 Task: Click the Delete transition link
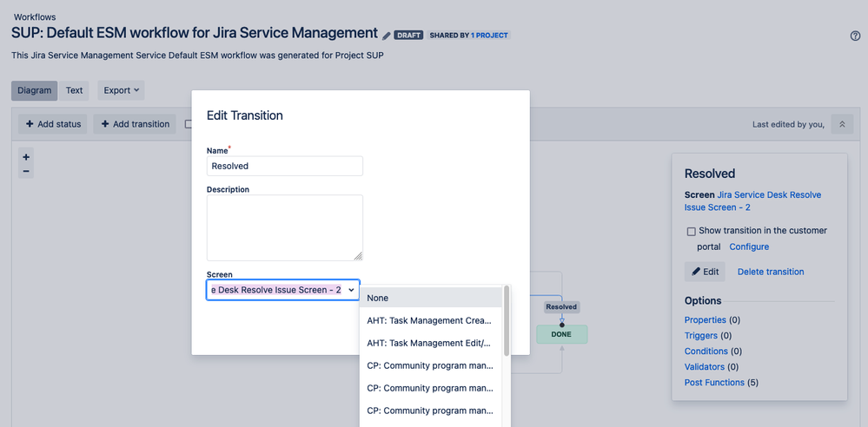[x=771, y=272]
